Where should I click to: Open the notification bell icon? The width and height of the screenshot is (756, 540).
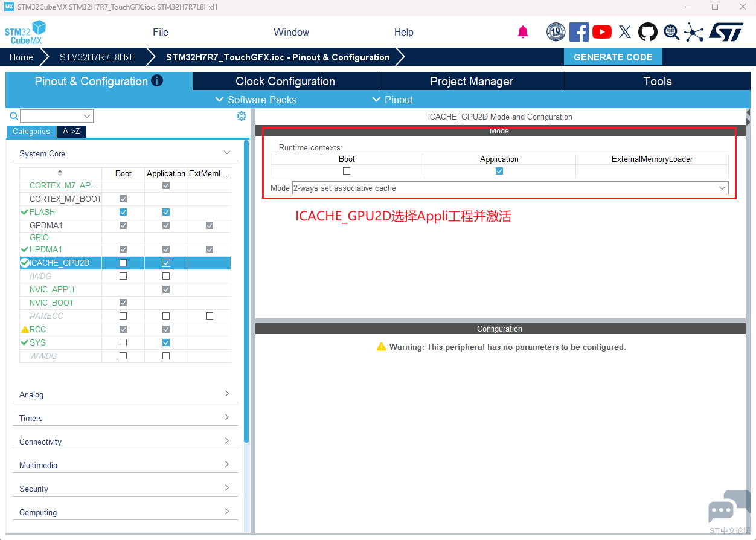(x=523, y=32)
